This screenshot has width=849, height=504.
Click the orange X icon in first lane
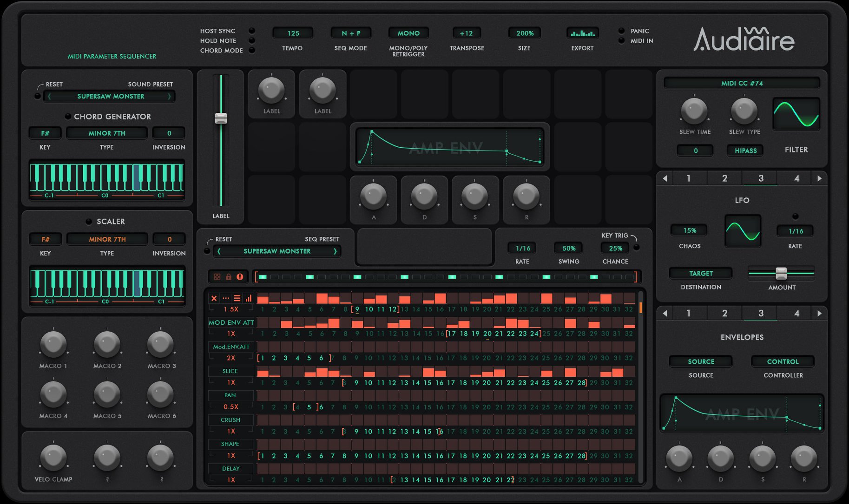point(214,298)
